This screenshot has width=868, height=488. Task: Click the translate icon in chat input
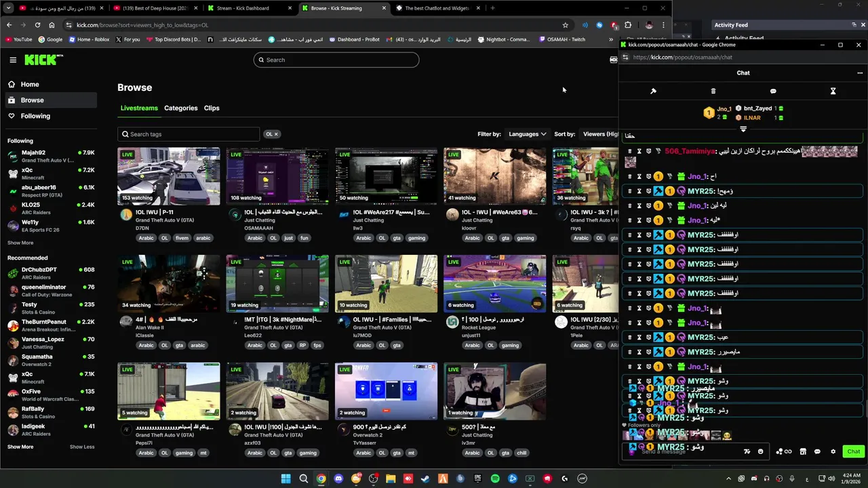point(747,451)
